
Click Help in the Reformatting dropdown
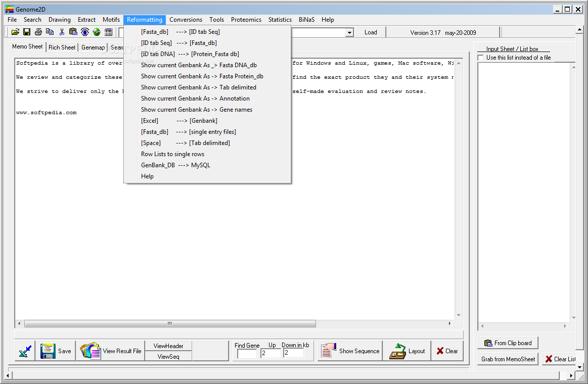point(207,176)
